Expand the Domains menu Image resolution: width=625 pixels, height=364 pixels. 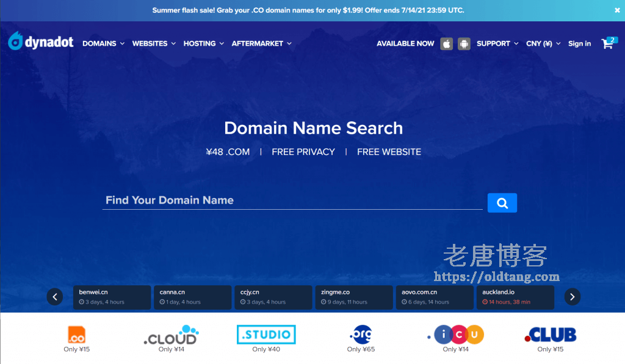(103, 44)
